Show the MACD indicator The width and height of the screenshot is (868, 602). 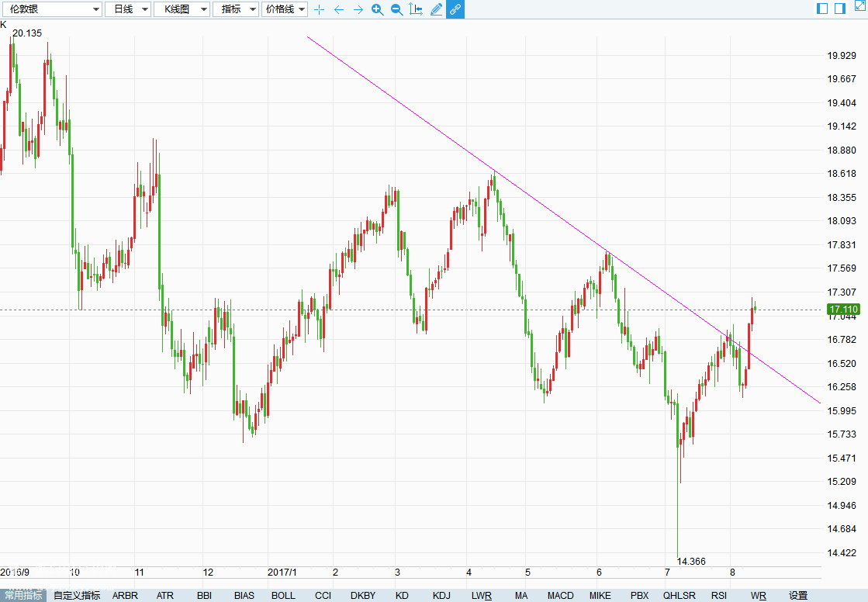pyautogui.click(x=560, y=596)
